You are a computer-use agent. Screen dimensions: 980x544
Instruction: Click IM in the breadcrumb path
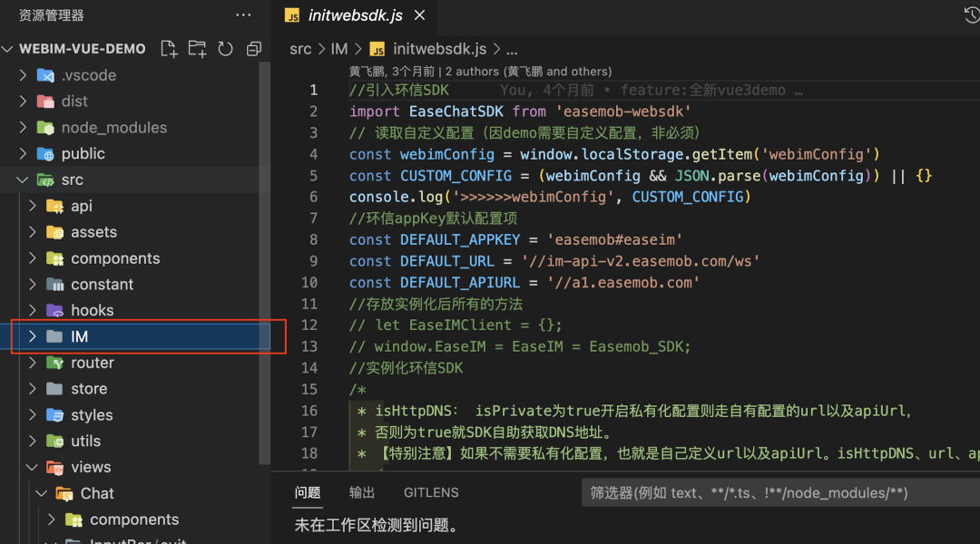pyautogui.click(x=338, y=49)
